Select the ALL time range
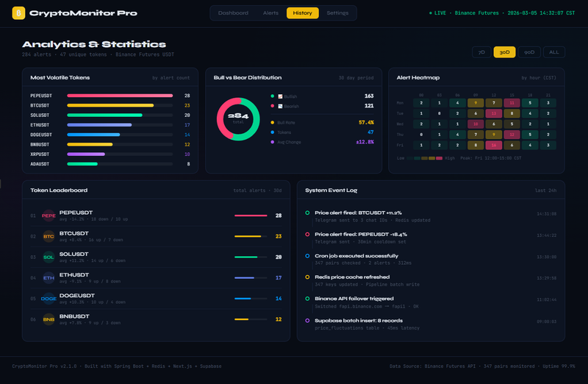The height and width of the screenshot is (384, 588). click(x=554, y=52)
